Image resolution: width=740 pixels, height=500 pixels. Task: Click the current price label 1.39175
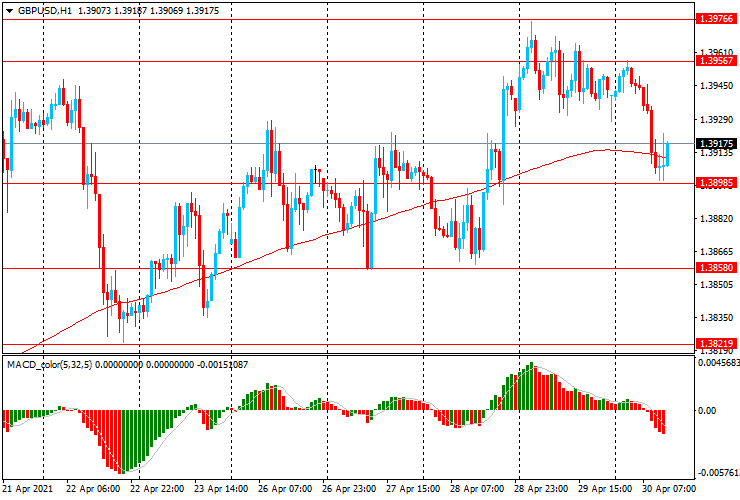click(x=716, y=144)
